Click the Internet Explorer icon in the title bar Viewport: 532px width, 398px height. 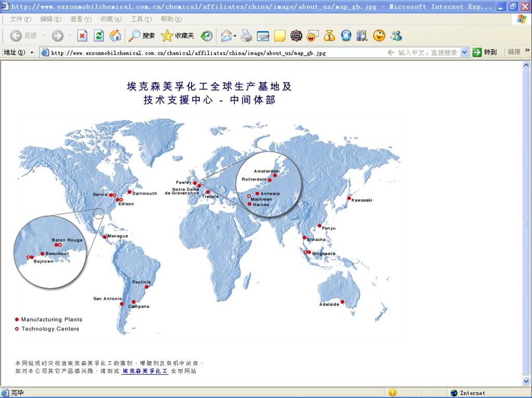[x=5, y=6]
